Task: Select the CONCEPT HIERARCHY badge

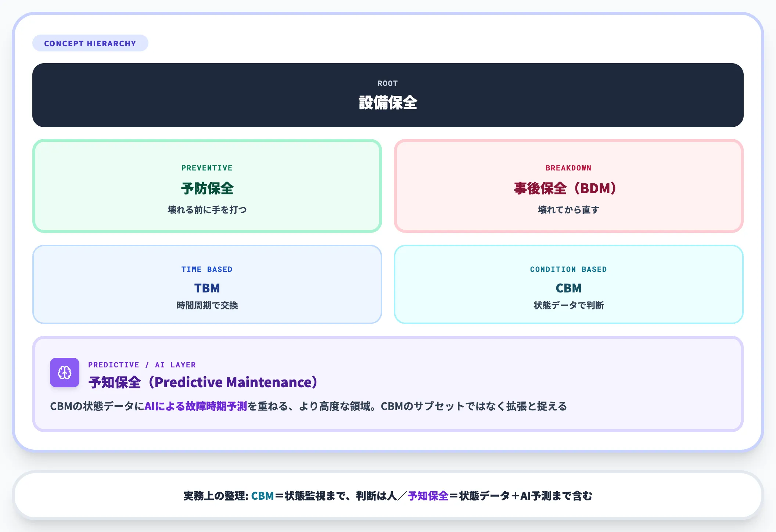Action: pyautogui.click(x=90, y=43)
